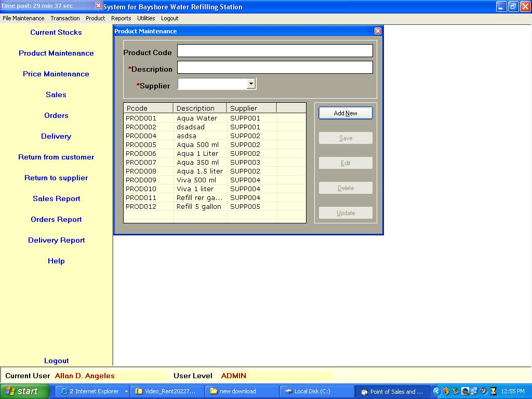Open the File Maintenance menu
The height and width of the screenshot is (399, 532).
[x=23, y=18]
